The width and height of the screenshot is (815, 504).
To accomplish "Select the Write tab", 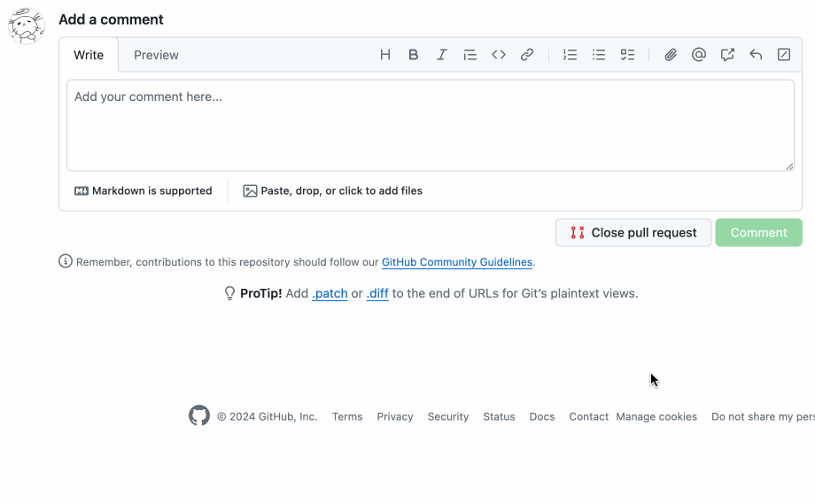I will click(89, 55).
